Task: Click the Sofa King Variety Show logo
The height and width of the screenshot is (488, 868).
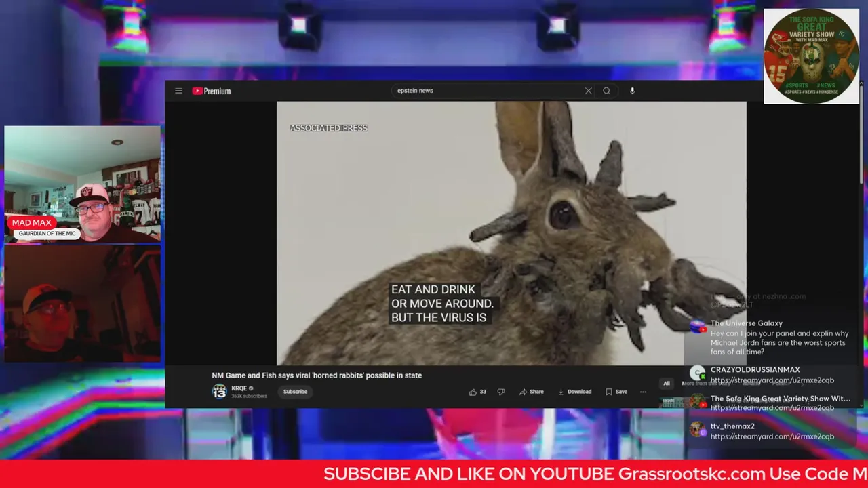Action: [811, 56]
